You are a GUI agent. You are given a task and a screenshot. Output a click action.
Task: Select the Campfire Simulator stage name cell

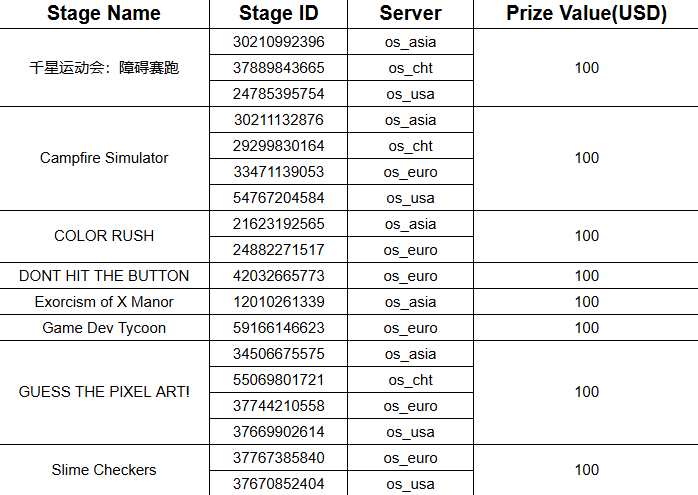[x=104, y=158]
